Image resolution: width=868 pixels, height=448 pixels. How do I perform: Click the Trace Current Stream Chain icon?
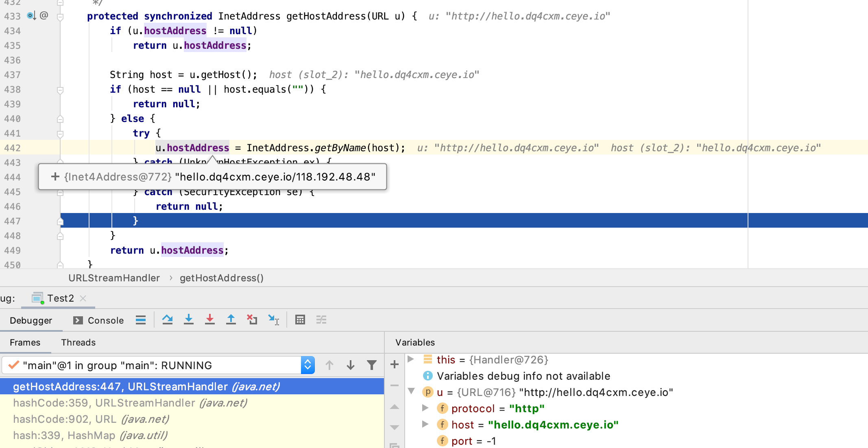pos(321,320)
